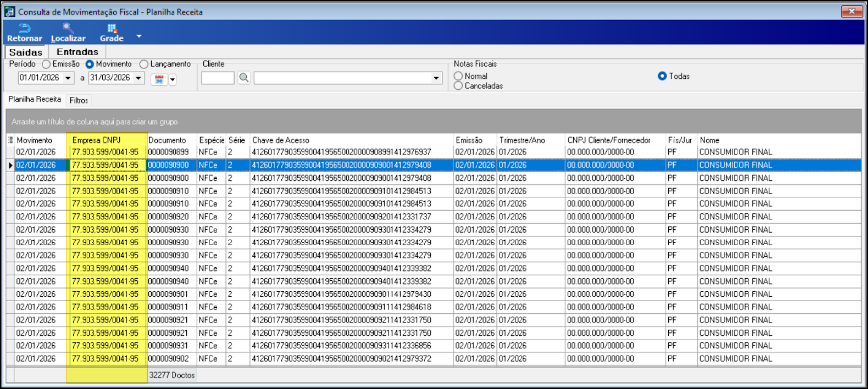Click access key ending 412979430
This screenshot has height=389, width=868.
351,294
